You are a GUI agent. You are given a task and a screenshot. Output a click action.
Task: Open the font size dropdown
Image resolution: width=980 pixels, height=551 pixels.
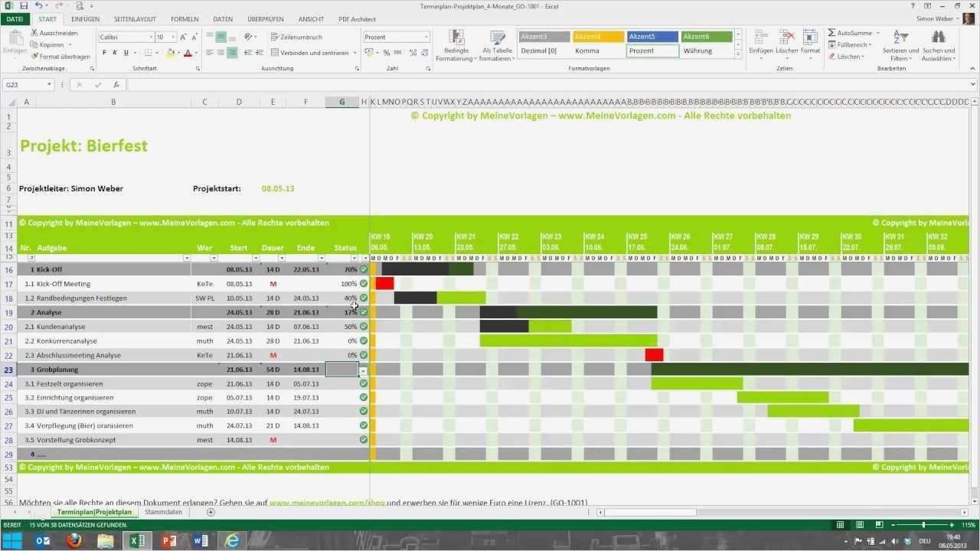pyautogui.click(x=173, y=36)
